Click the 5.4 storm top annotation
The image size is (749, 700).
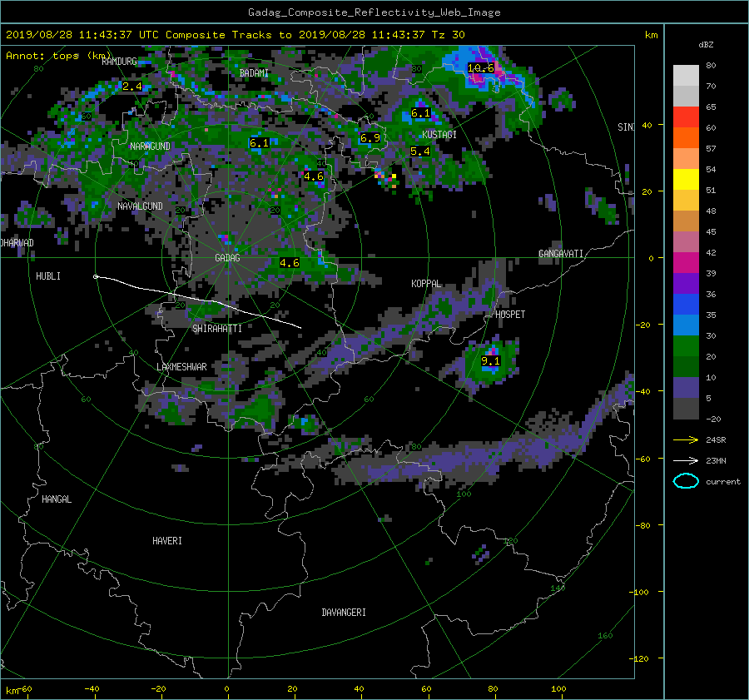pyautogui.click(x=420, y=151)
